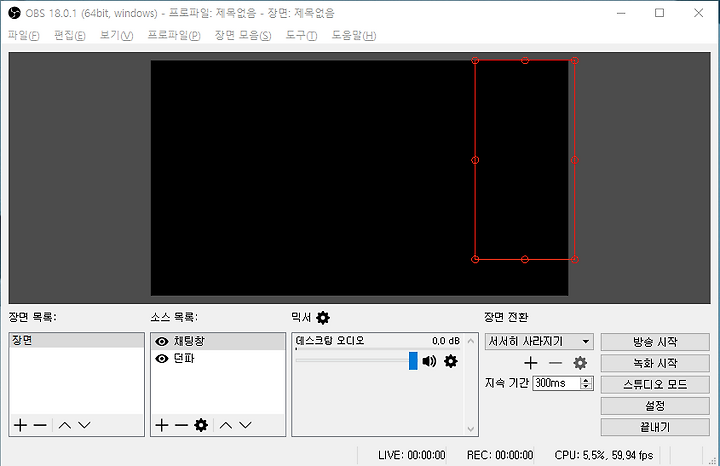Add a new scene with plus

tap(20, 425)
